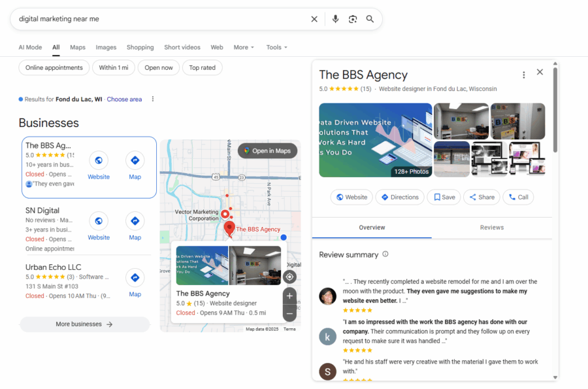Viewport: 588px width, 389px height.
Task: Click the knowledge panel vertical scrollbar
Action: click(555, 111)
